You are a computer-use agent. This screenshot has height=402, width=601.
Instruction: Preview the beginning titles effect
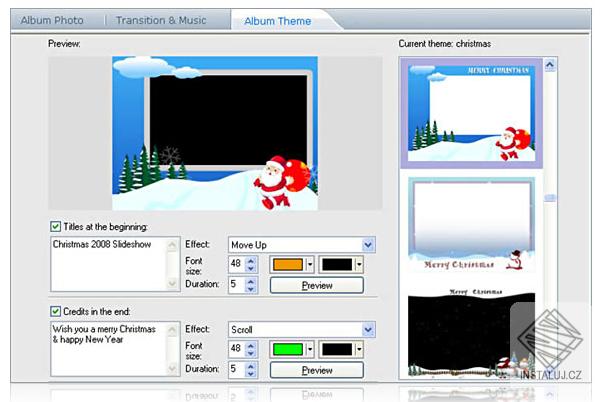pyautogui.click(x=317, y=286)
